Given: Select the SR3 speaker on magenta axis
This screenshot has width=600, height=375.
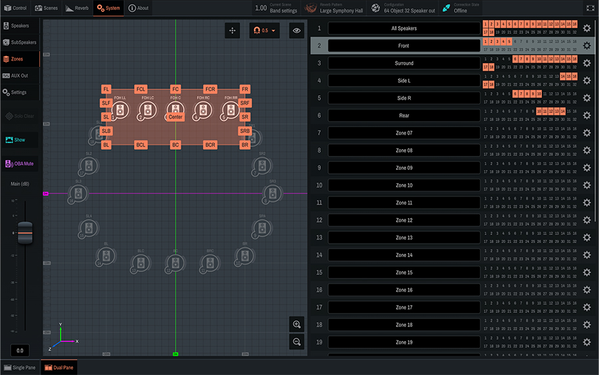Looking at the screenshot, I should 272,194.
